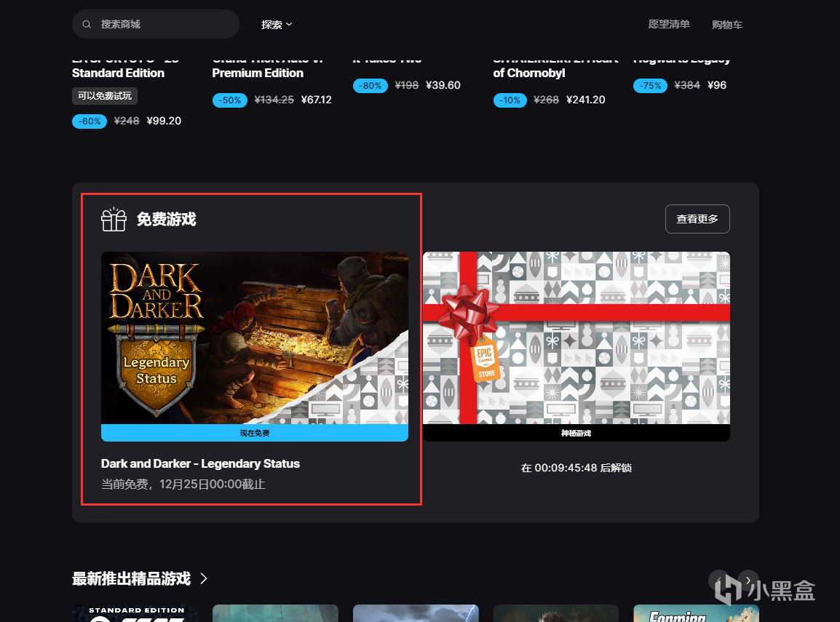Click the 在 00:09:45:48 后解锁 countdown text
This screenshot has height=622, width=840.
pos(576,468)
